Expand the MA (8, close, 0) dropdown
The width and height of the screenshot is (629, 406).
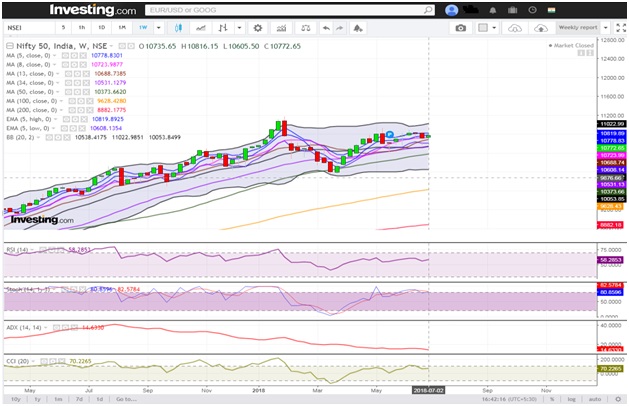tap(55, 65)
